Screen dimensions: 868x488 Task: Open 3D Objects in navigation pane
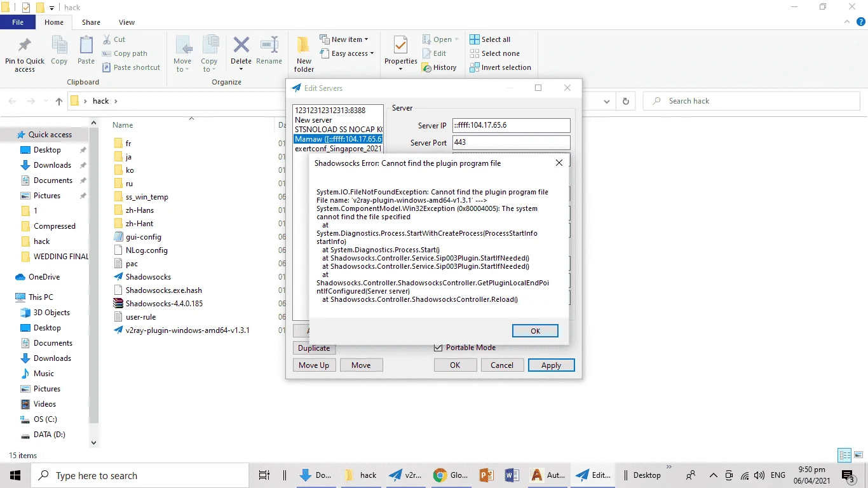[45, 313]
